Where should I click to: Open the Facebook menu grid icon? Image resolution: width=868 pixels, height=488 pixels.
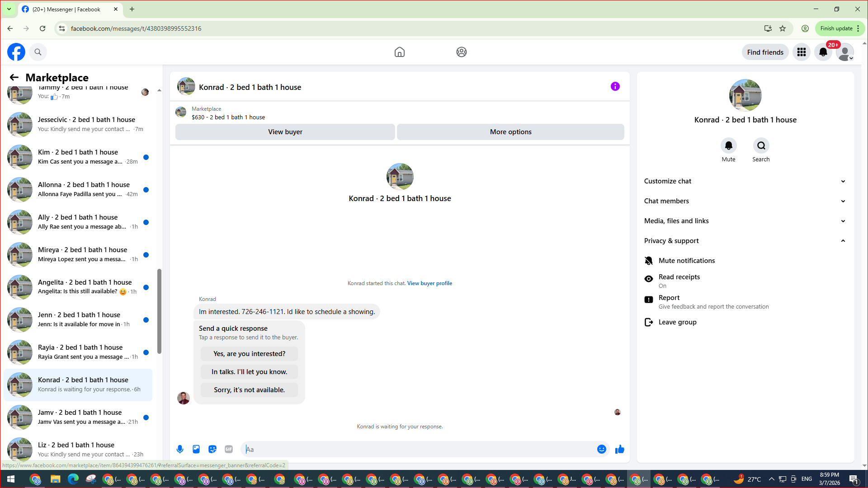(x=802, y=52)
